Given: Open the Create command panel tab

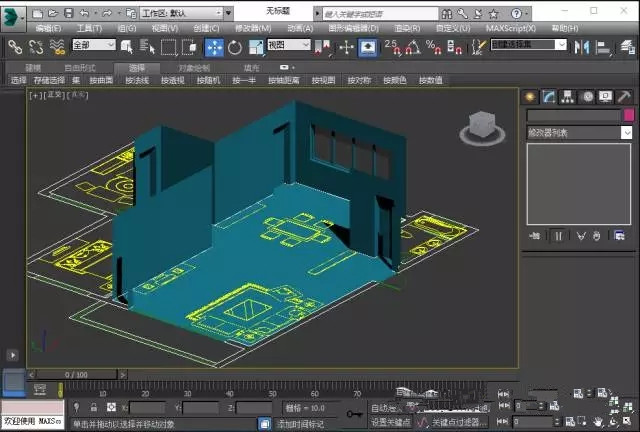Looking at the screenshot, I should (x=529, y=97).
